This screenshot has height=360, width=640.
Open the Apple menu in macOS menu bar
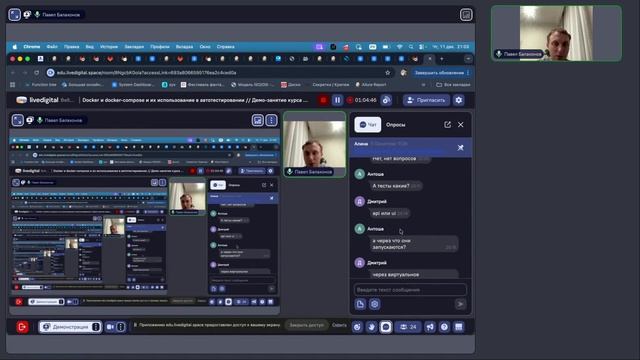[x=15, y=47]
